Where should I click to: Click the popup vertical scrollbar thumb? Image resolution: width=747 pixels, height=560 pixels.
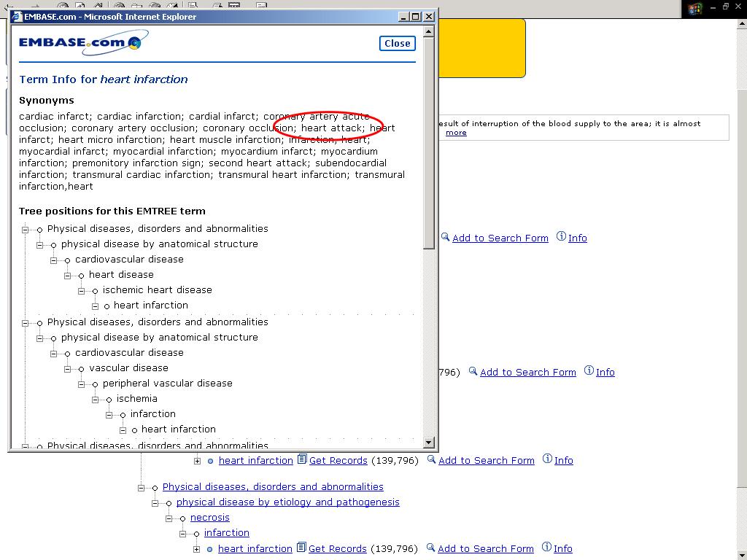428,143
